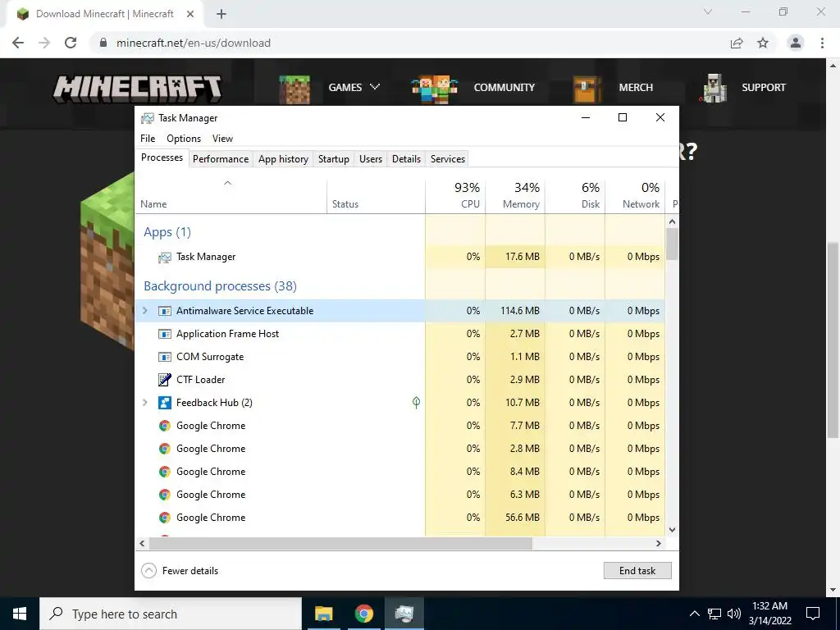Click the Task Manager taskbar icon

coord(404,614)
